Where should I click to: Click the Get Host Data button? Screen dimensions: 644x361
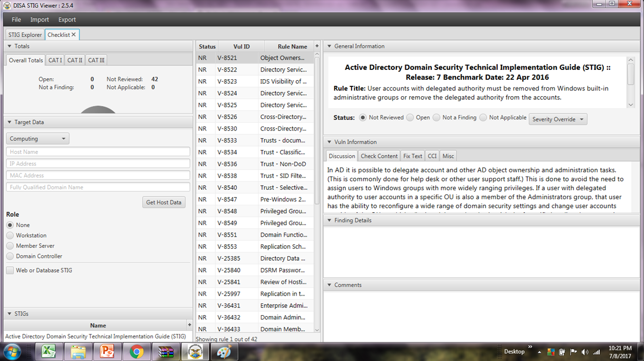point(163,202)
